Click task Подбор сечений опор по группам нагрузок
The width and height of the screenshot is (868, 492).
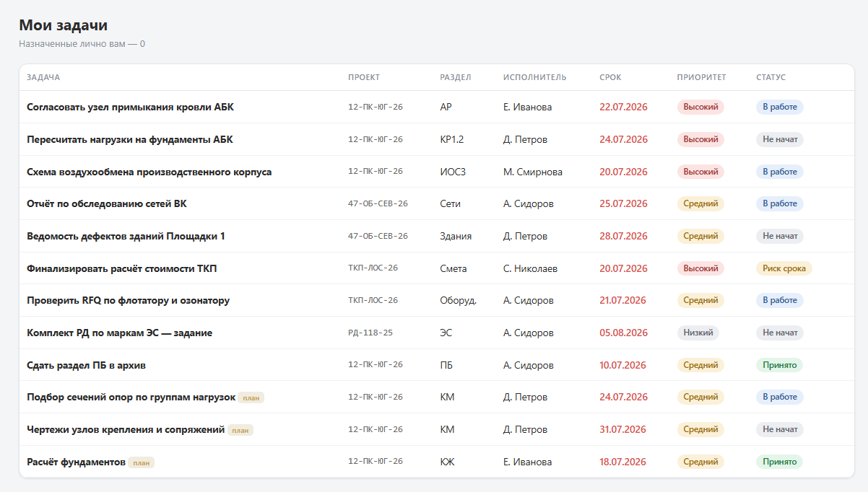tap(131, 397)
